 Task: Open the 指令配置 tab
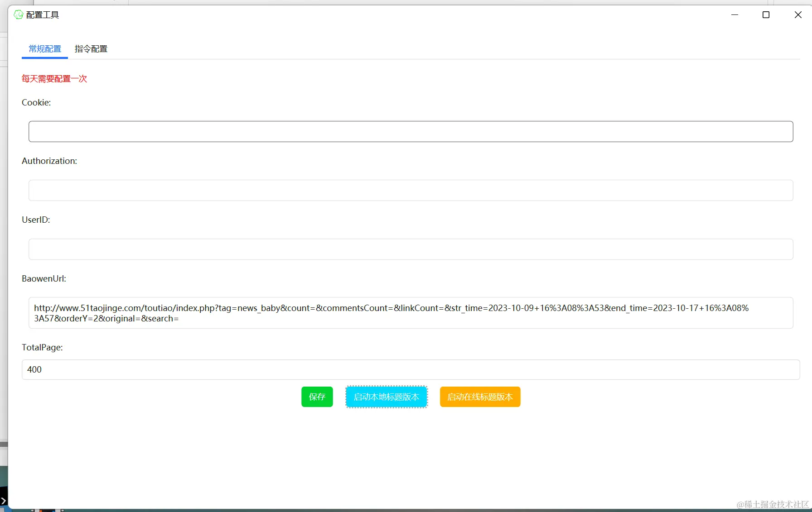coord(91,49)
